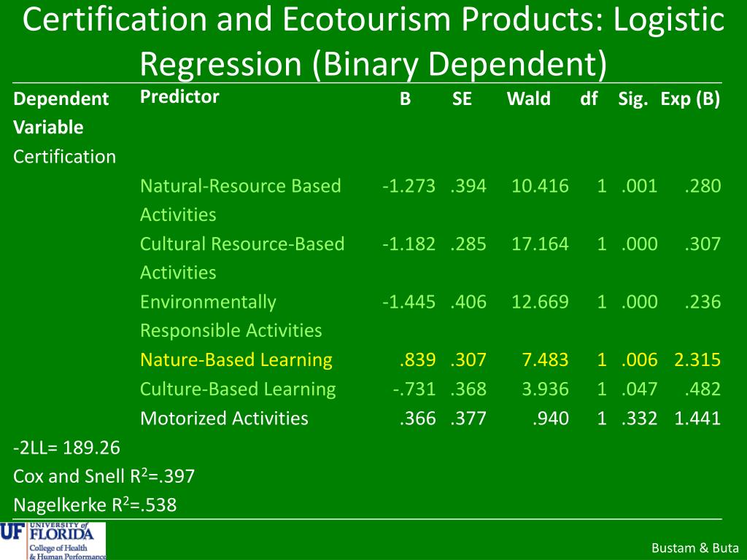Select the Nagelkerke R² line
This screenshot has width=747, height=560.
click(x=95, y=505)
